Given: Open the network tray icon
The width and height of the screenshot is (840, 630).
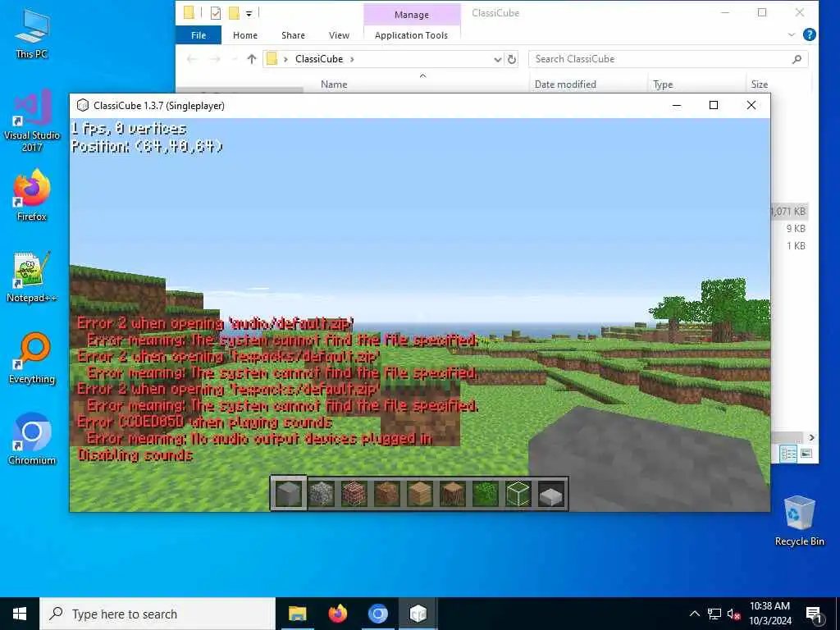Looking at the screenshot, I should [x=714, y=614].
